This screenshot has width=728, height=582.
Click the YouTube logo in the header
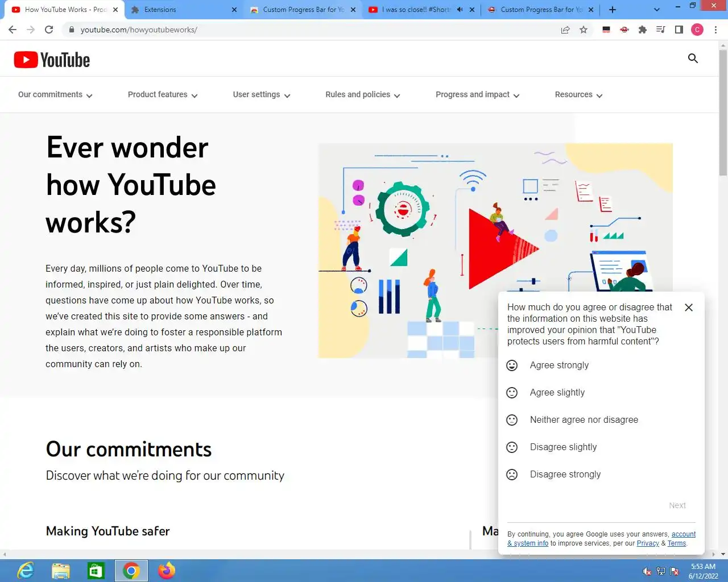click(52, 60)
